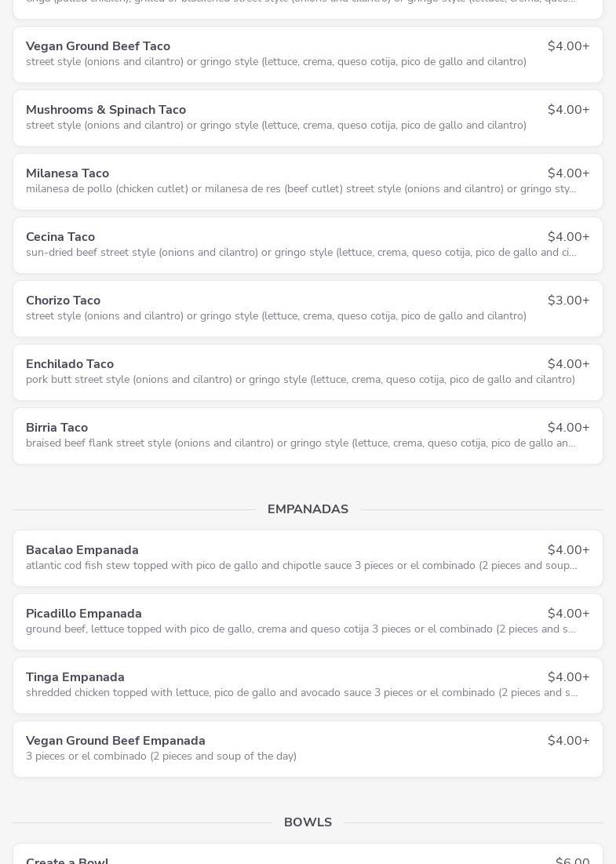Select the Chorizo Taco for $3.00+
The height and width of the screenshot is (864, 616).
click(x=308, y=308)
